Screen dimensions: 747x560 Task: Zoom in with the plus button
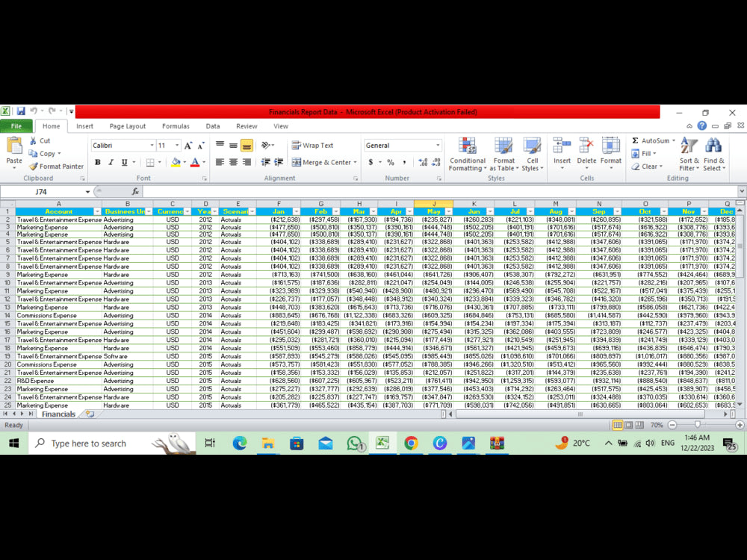point(740,425)
